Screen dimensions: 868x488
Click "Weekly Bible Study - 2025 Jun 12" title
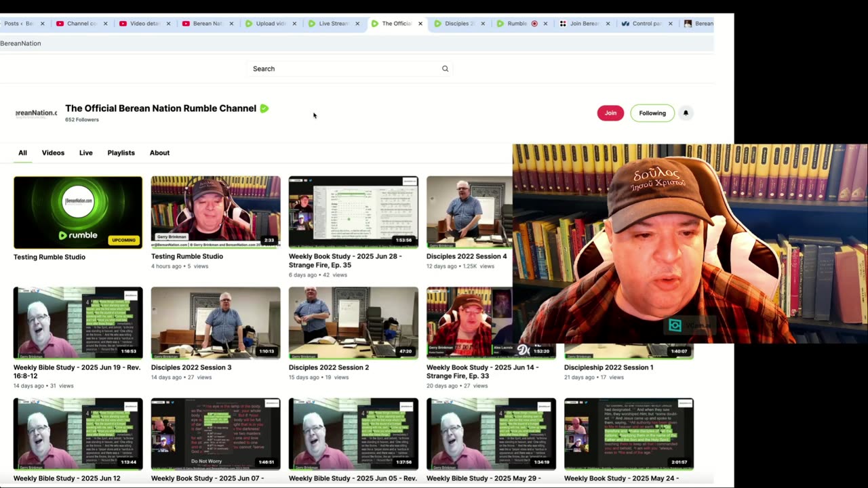click(67, 479)
